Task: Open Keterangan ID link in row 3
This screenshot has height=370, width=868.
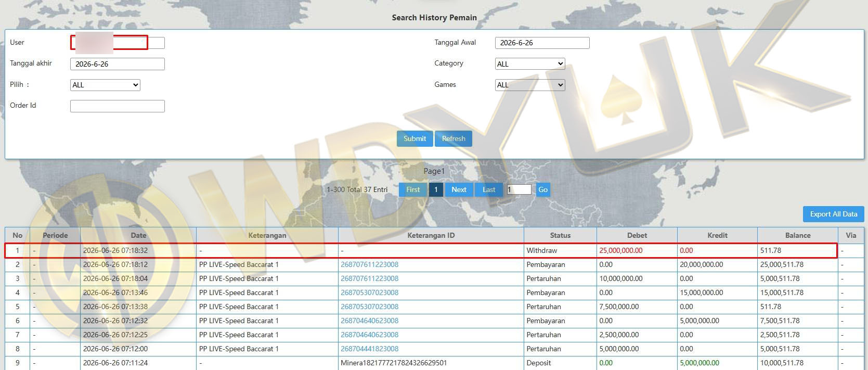Action: pos(370,278)
